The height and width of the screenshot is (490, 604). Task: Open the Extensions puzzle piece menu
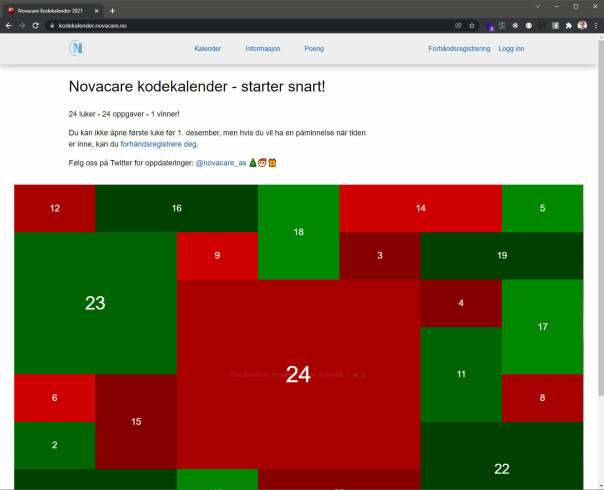569,25
